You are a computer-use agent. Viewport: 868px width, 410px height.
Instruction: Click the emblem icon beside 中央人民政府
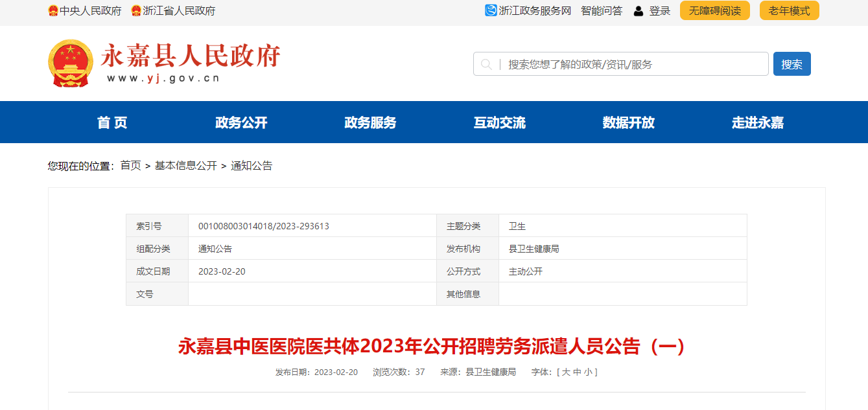tap(53, 11)
